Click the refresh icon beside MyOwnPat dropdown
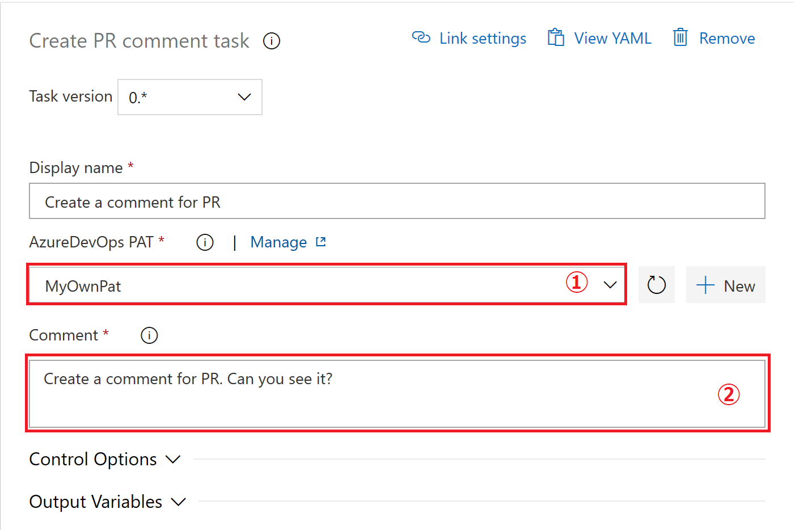 (657, 285)
